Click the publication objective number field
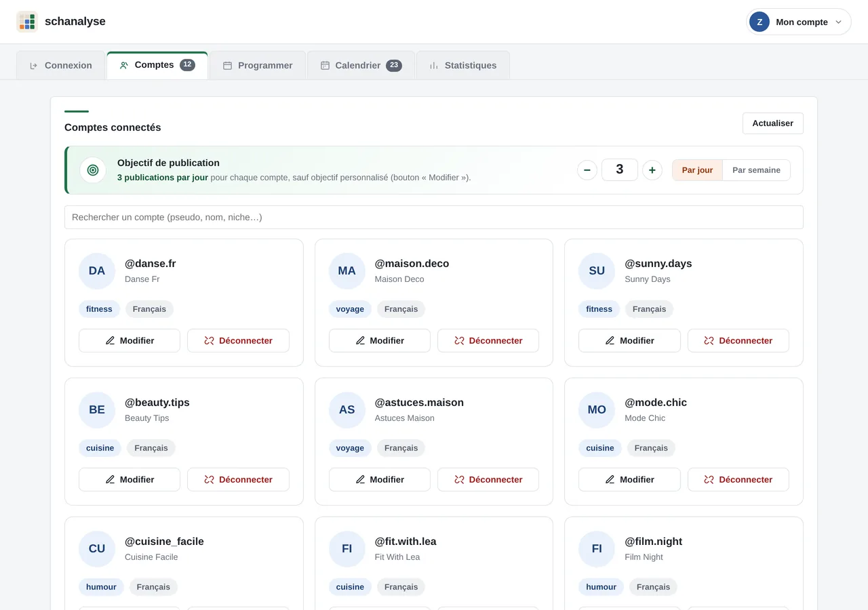868x610 pixels. pos(620,169)
